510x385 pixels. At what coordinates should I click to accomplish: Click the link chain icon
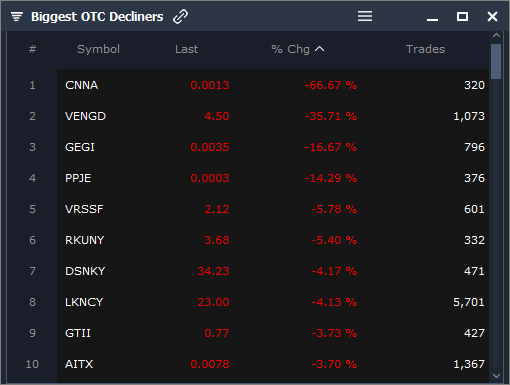180,16
